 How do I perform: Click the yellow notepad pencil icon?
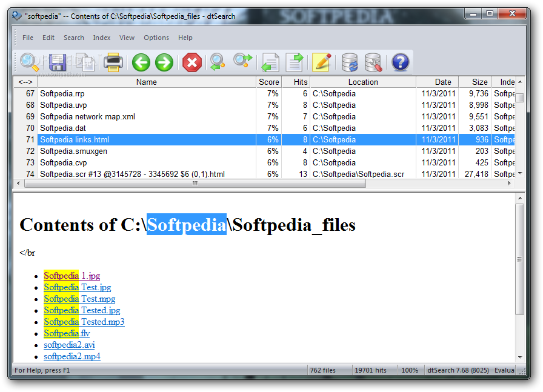322,62
